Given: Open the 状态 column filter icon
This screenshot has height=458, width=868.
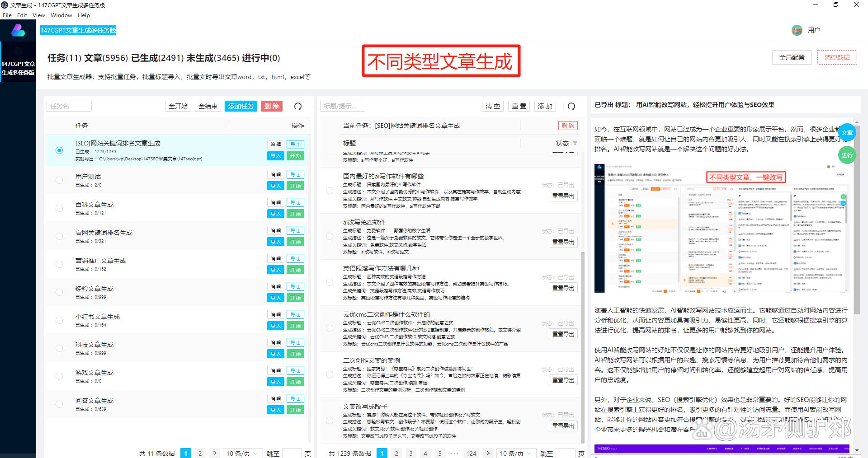Looking at the screenshot, I should [x=575, y=143].
